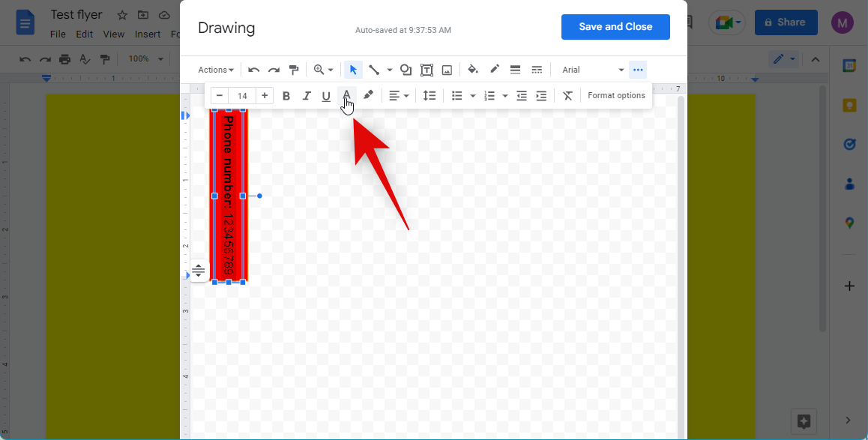Select the highlight color marker
Image resolution: width=868 pixels, height=440 pixels.
tap(368, 95)
